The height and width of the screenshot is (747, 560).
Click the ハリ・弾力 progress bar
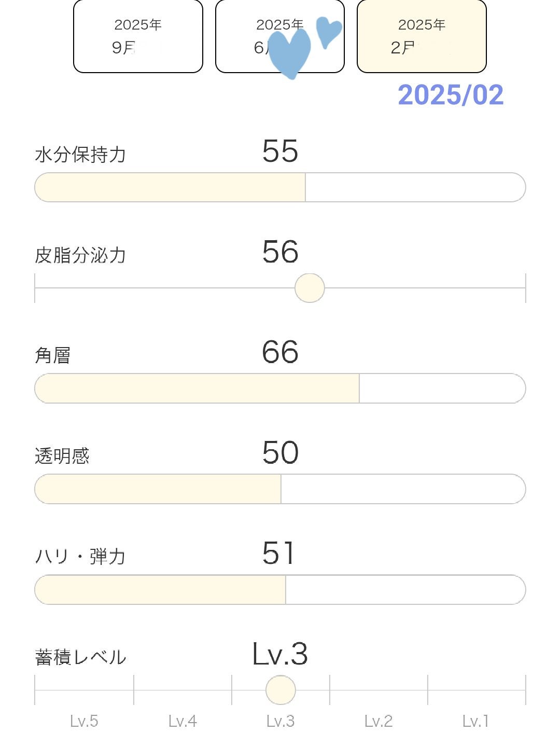pyautogui.click(x=280, y=589)
